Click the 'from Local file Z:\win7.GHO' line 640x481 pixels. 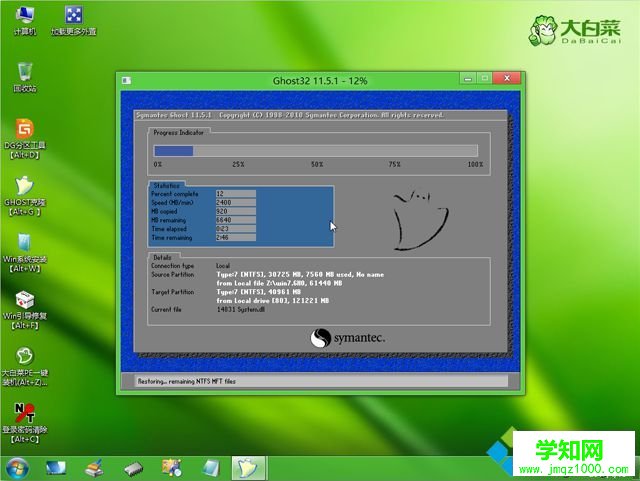pos(279,283)
